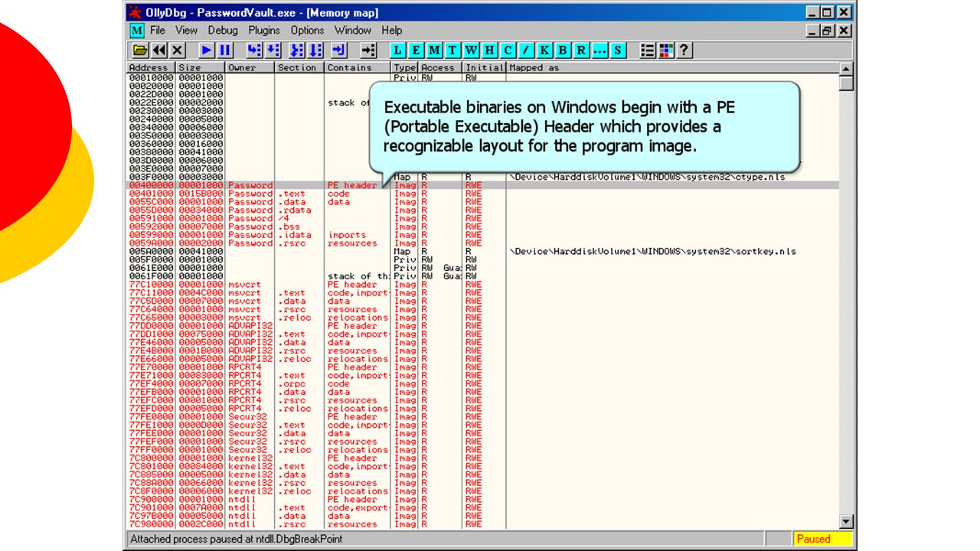Open the View menu
Screen dimensions: 980x551
[x=186, y=31]
